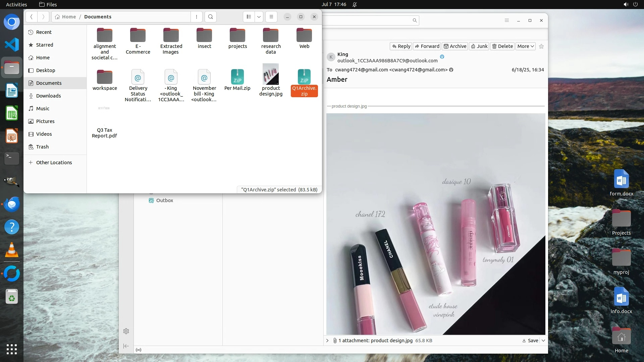The image size is (644, 362).
Task: Open Thunderbird settings gear icon
Action: click(x=126, y=331)
